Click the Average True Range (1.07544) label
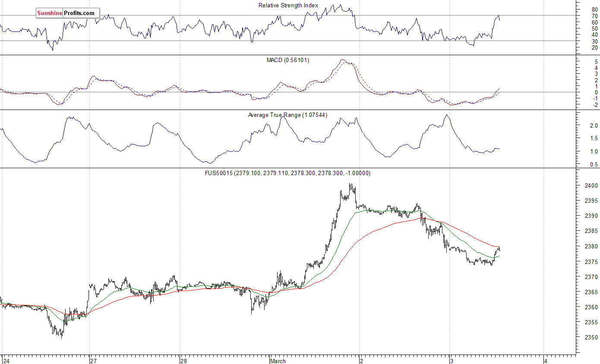The width and height of the screenshot is (600, 364). pos(287,115)
